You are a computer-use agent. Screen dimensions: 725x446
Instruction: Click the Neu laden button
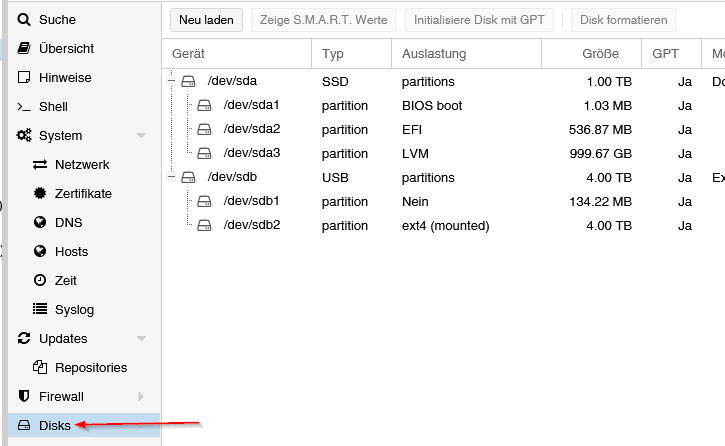(205, 20)
